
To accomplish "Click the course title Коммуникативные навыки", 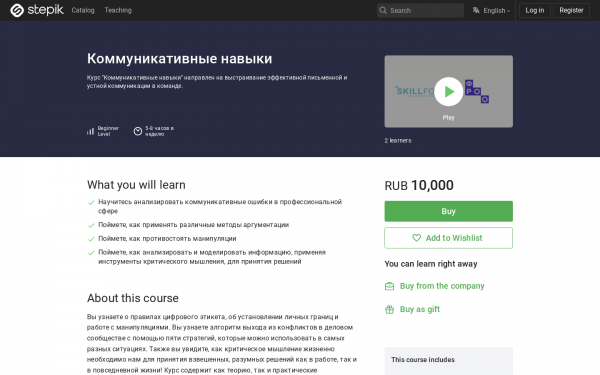I will pyautogui.click(x=179, y=59).
